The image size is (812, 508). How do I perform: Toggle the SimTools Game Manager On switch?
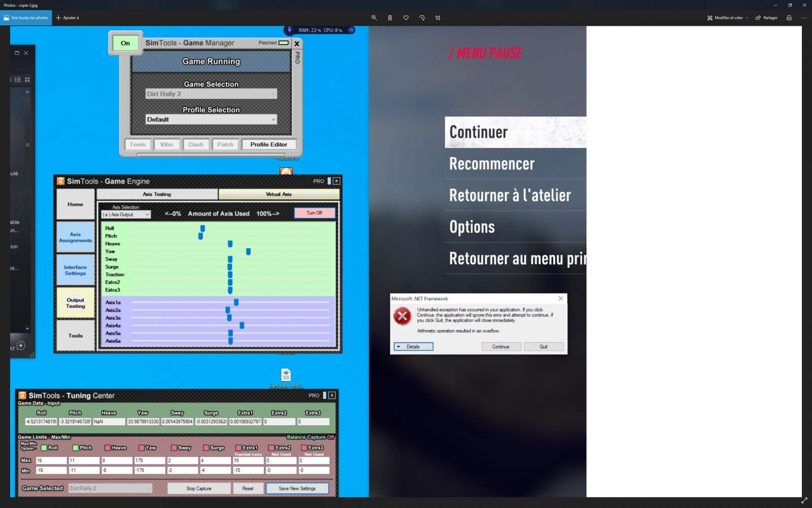click(x=125, y=43)
